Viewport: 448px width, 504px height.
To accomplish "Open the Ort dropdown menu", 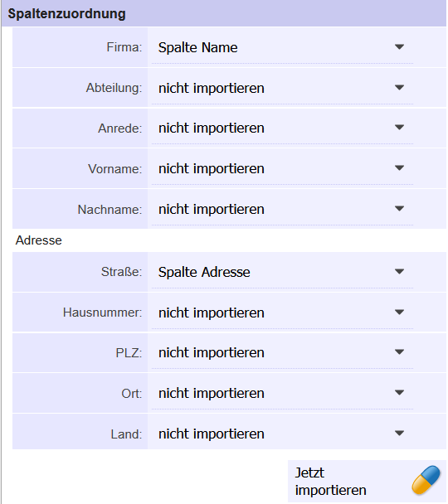I will (x=282, y=393).
